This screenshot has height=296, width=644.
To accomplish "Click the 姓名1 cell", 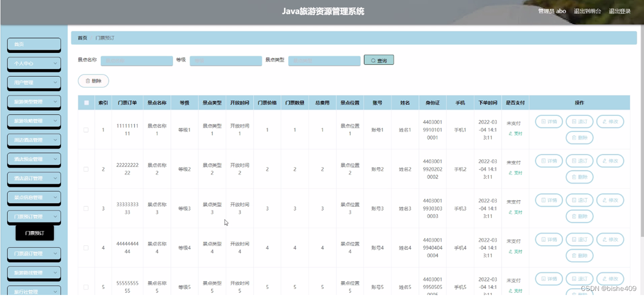I will click(x=405, y=130).
